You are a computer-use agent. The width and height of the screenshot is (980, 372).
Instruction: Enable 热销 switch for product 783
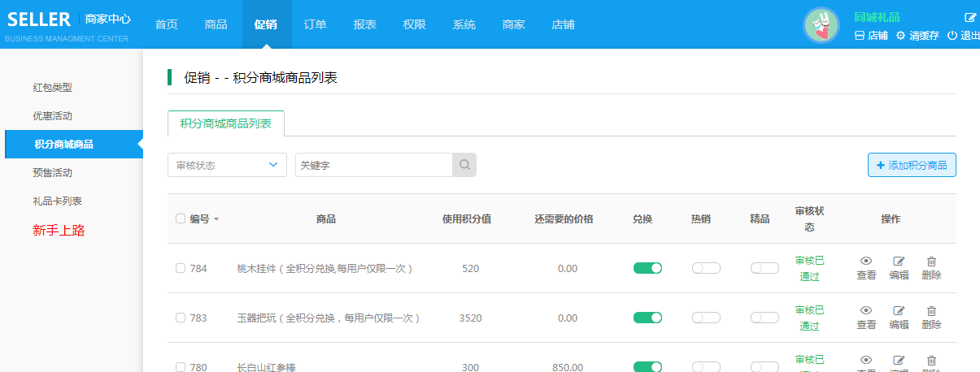pos(706,318)
